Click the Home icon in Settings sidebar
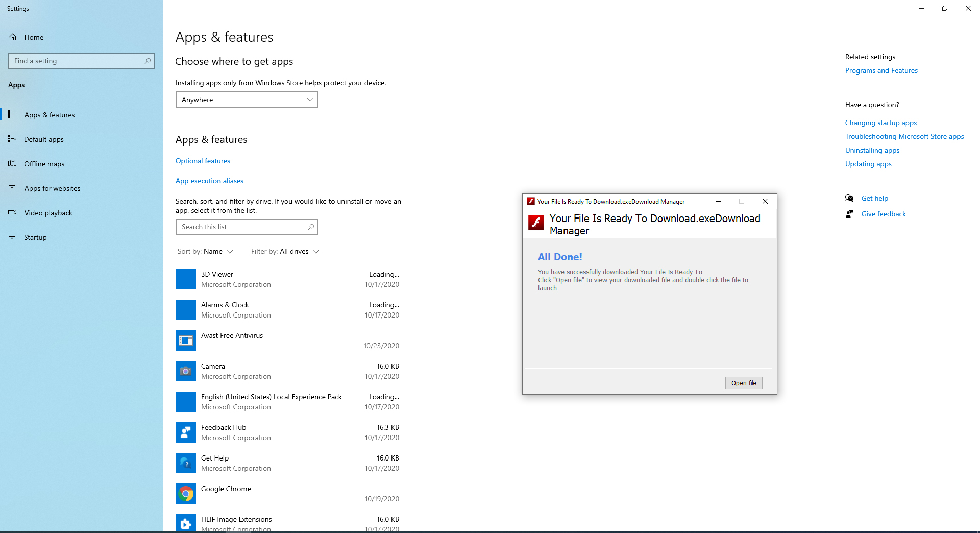 (13, 37)
